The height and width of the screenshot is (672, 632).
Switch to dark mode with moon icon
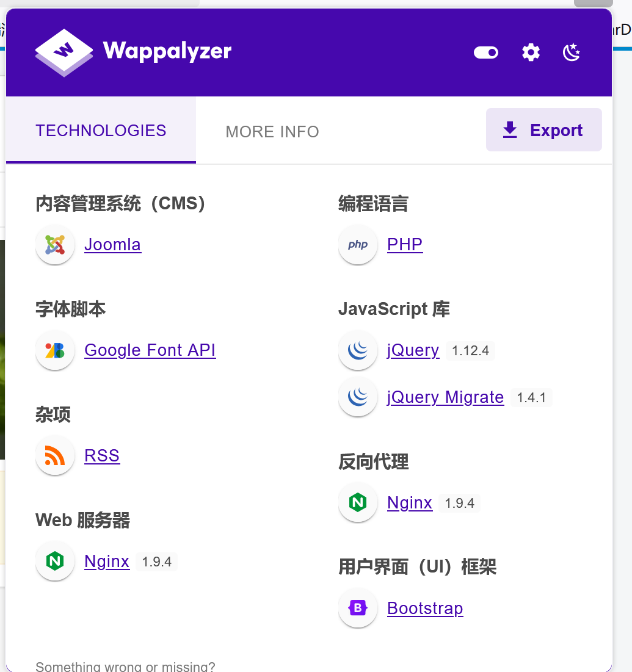tap(572, 52)
